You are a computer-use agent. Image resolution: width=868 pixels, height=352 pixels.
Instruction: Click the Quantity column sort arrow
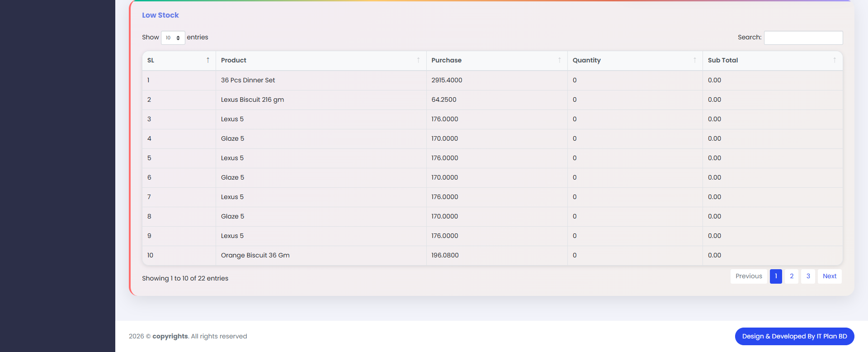[694, 60]
